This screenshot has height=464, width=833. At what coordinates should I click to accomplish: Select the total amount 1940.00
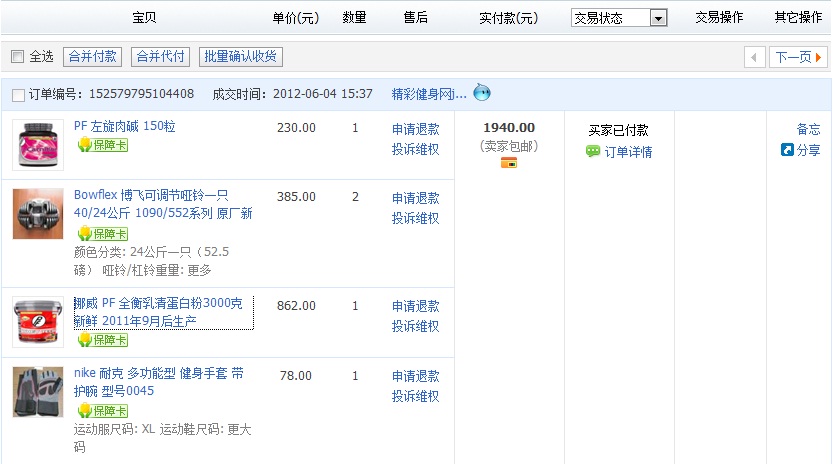pos(509,128)
